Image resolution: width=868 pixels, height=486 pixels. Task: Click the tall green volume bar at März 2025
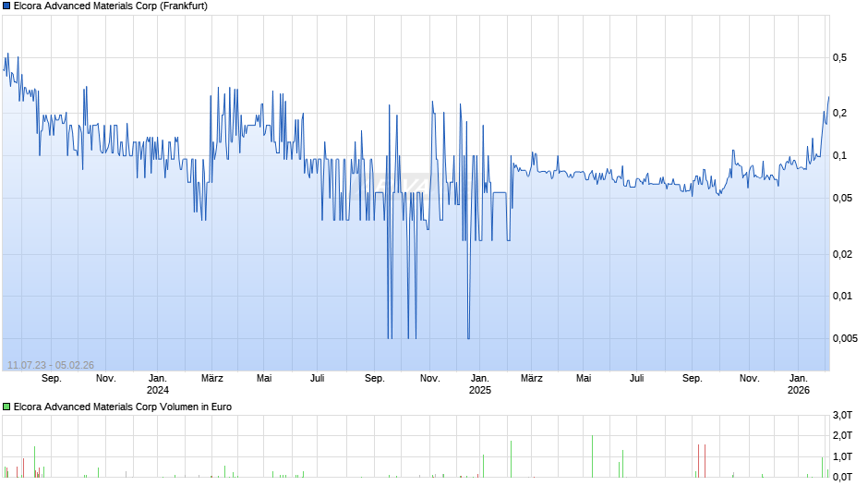coord(511,459)
